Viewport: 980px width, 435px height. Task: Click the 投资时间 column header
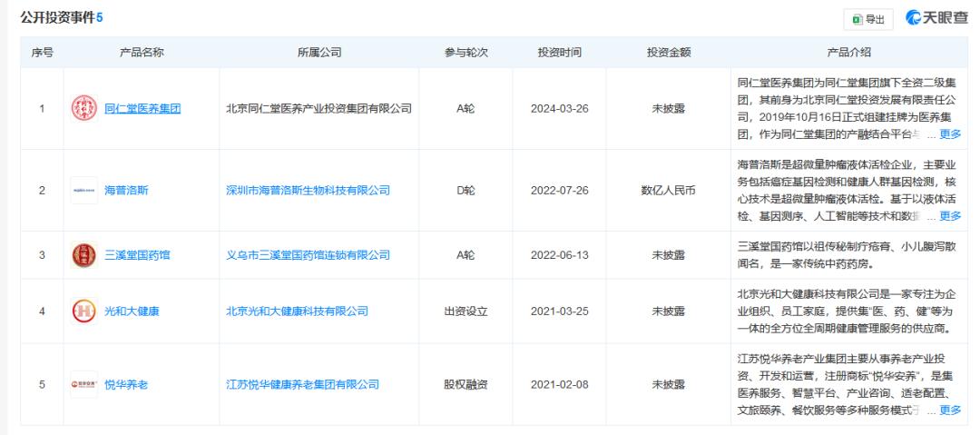pos(558,52)
